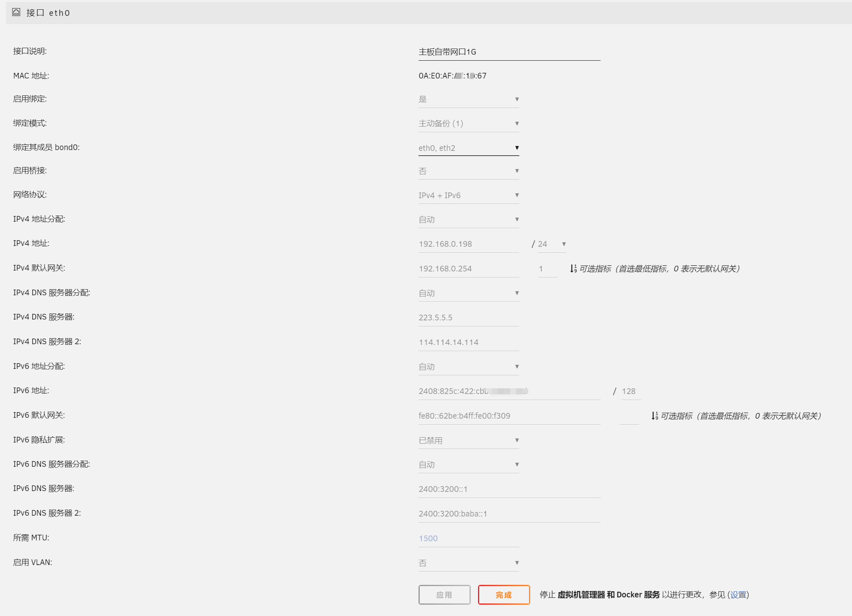Click the IPv6 地址 input field
Screen dimensions: 852x616
click(509, 391)
